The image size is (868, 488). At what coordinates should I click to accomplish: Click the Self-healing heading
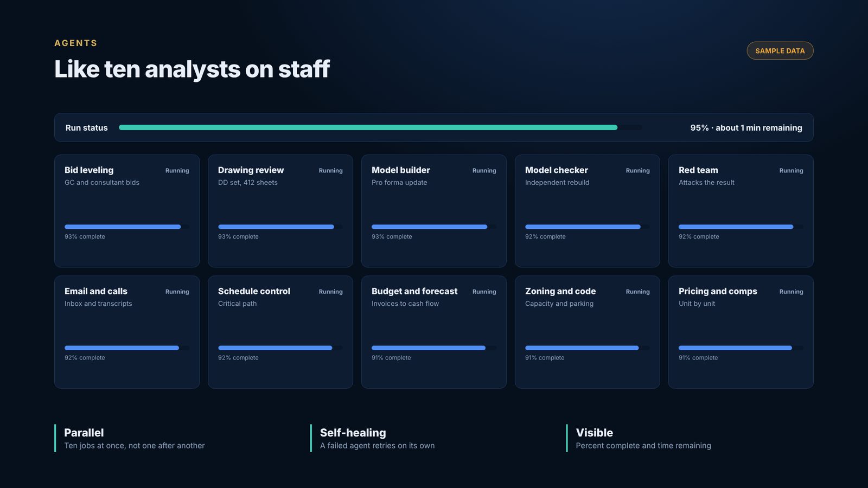click(x=353, y=433)
